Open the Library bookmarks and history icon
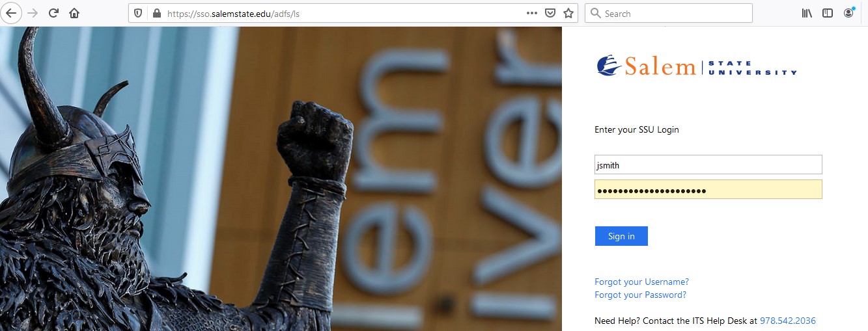Screen dimensions: 868x331 807,13
